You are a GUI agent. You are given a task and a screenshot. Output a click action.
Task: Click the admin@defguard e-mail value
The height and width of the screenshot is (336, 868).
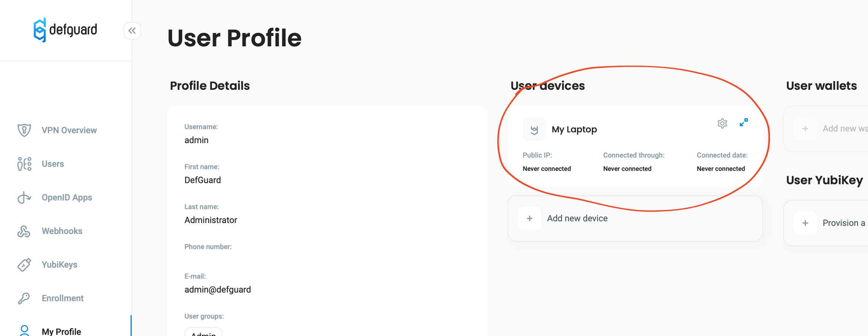click(x=217, y=290)
